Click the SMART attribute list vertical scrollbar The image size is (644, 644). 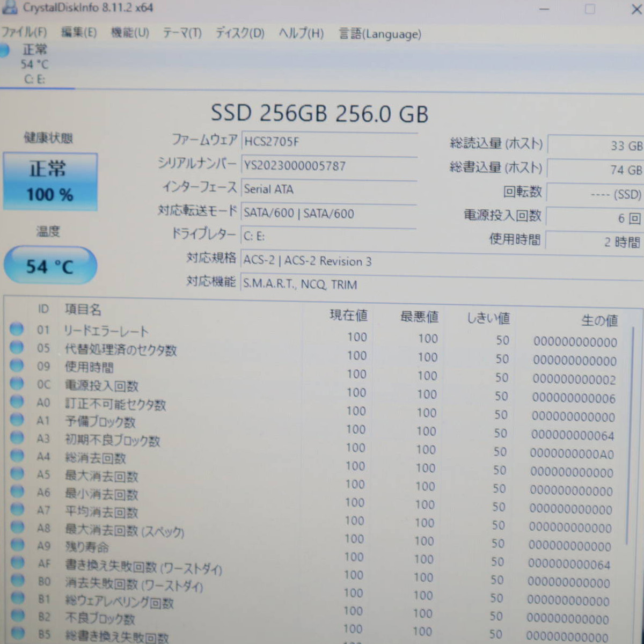point(631,435)
